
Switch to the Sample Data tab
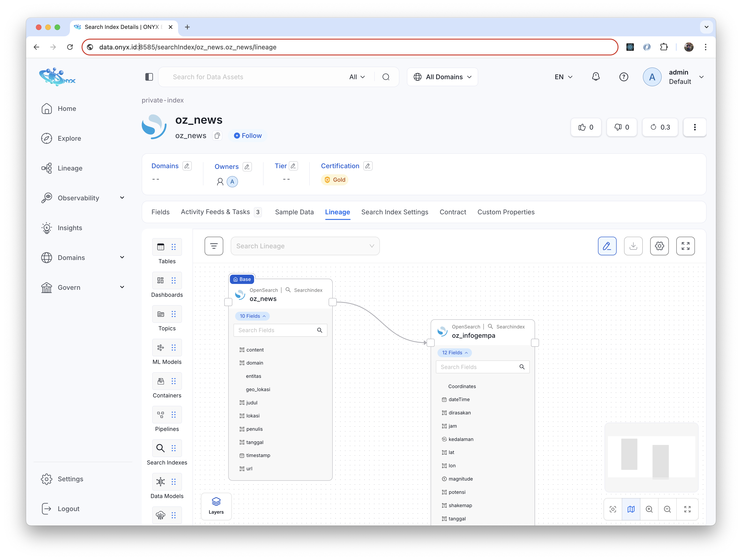click(294, 212)
